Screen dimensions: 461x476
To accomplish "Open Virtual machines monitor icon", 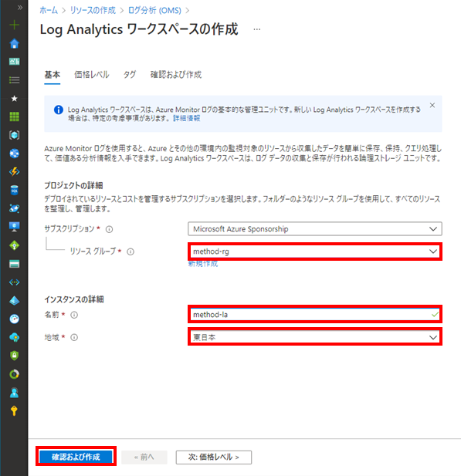I will pyautogui.click(x=14, y=227).
